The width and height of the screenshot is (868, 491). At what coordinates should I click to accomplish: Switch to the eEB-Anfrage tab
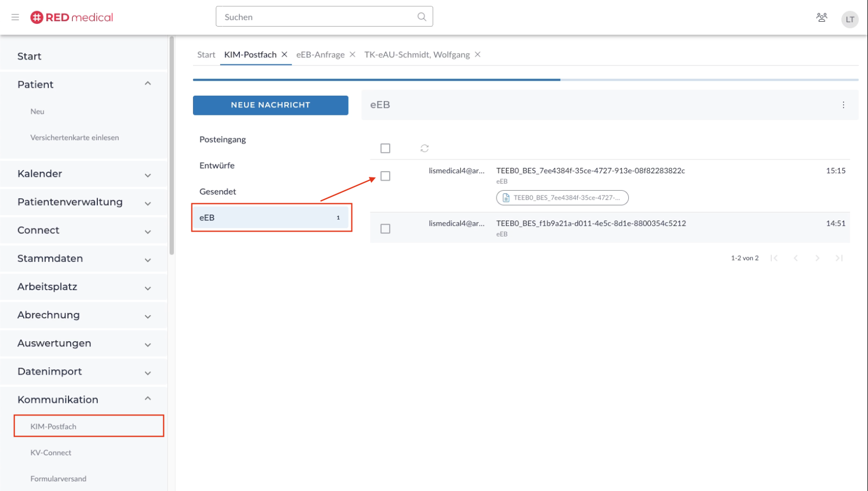[320, 55]
